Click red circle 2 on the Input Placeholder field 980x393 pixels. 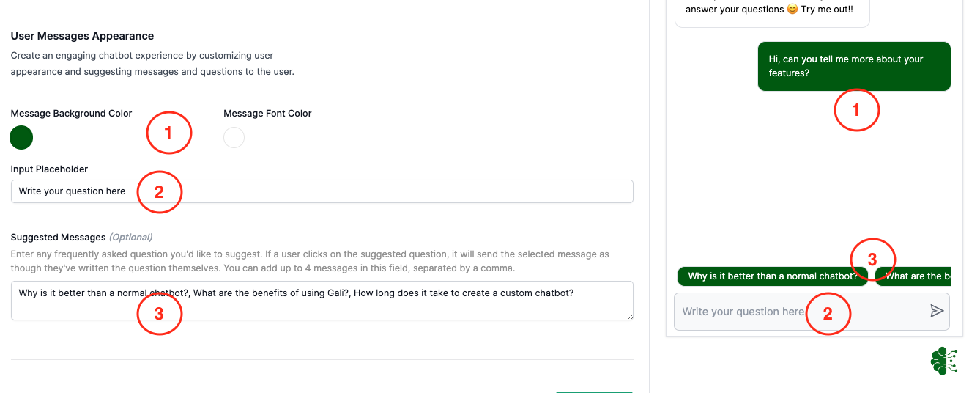coord(159,191)
